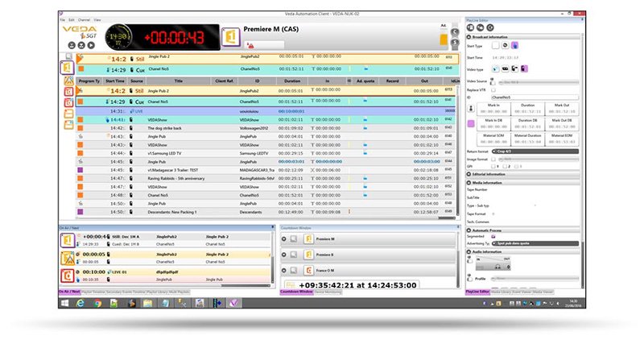This screenshot has width=644, height=352.
Task: Toggle the Replace VTR checkbox
Action: (493, 90)
